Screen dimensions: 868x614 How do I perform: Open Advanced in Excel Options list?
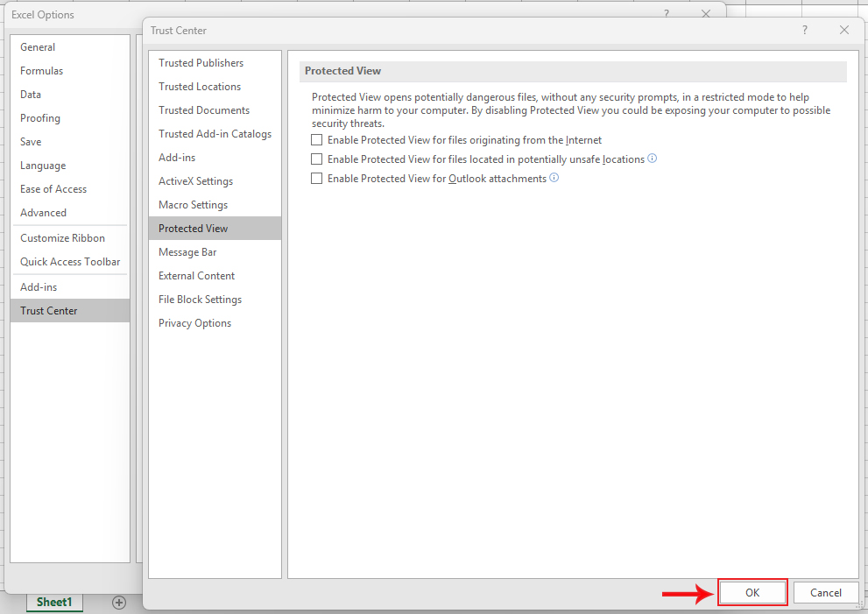coord(43,213)
